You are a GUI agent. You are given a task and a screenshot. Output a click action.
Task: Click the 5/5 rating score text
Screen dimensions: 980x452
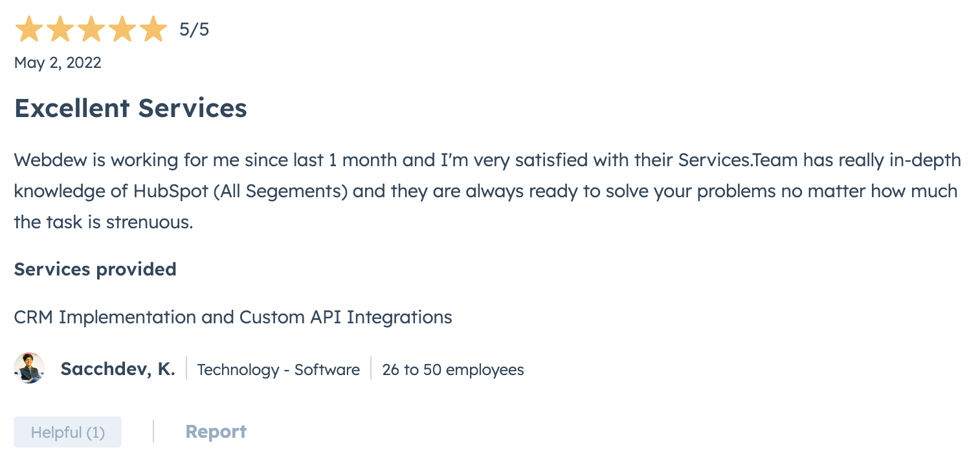[x=194, y=30]
